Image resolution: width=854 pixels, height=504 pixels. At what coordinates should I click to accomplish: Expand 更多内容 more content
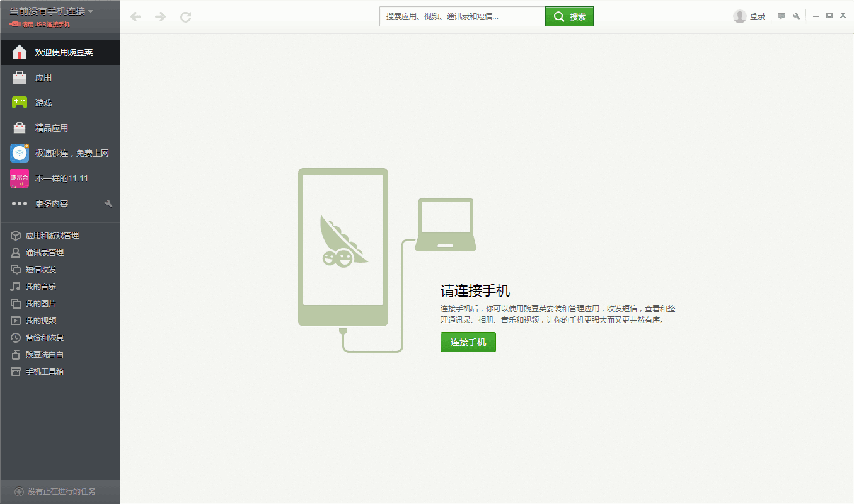click(52, 203)
